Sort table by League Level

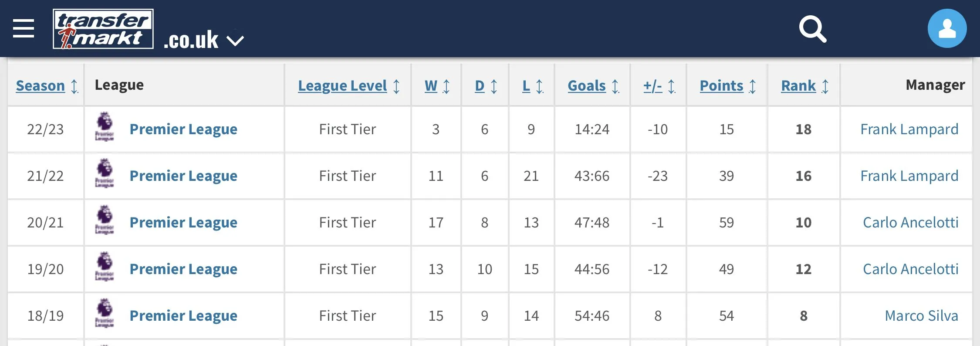[x=342, y=86]
